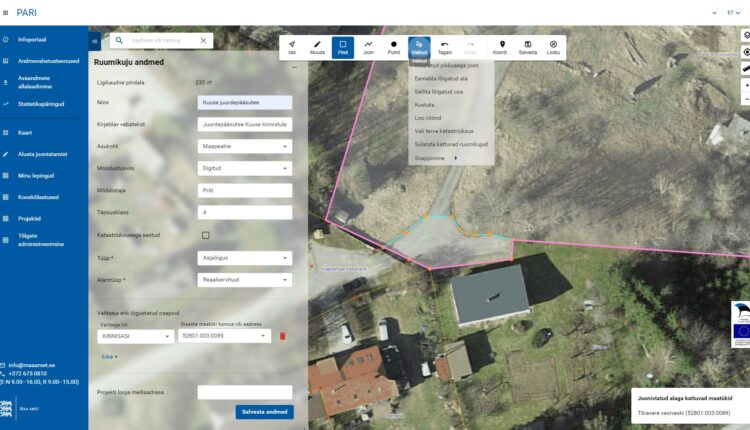The height and width of the screenshot is (430, 750).
Task: Delete the KINNISASI party with red trash icon
Action: coord(282,336)
